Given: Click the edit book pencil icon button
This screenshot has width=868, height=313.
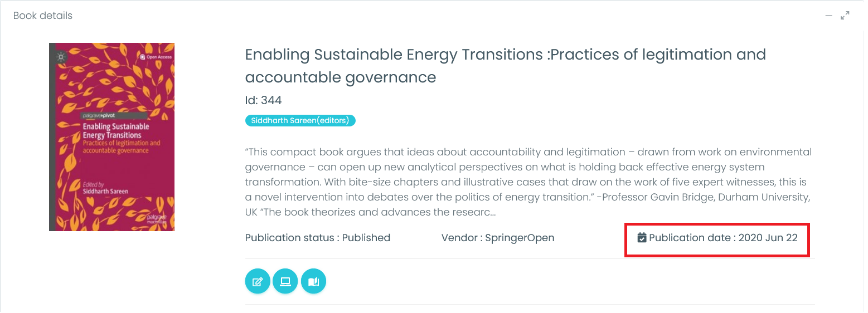Looking at the screenshot, I should (258, 282).
